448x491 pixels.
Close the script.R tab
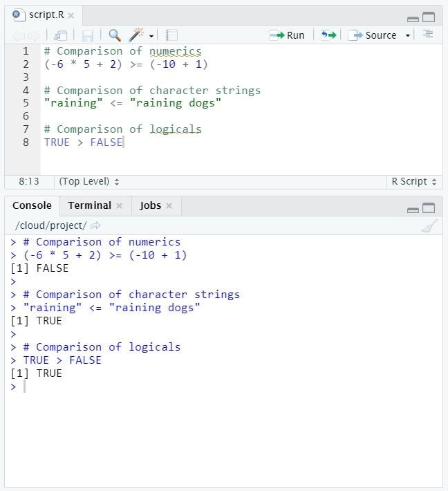point(71,15)
